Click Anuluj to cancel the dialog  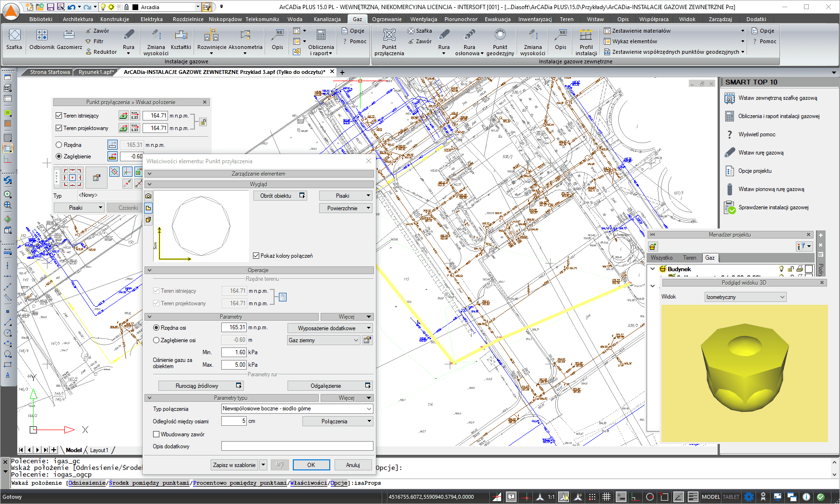pyautogui.click(x=353, y=465)
